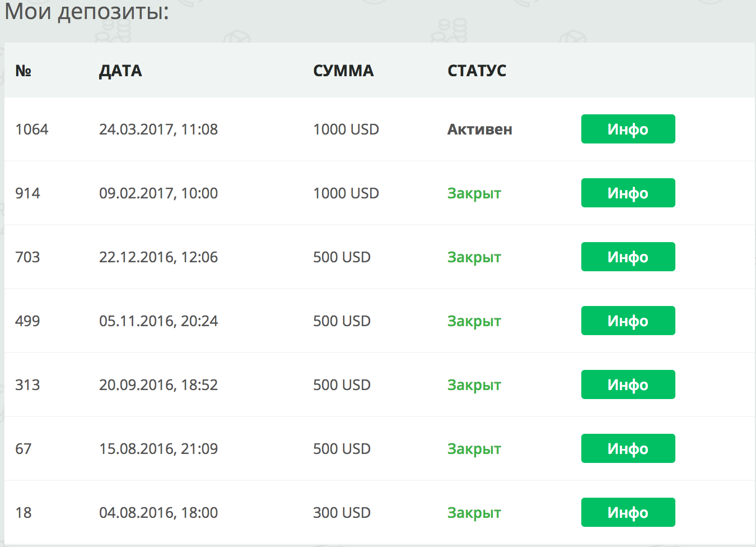Click Закрыт status of deposit 499

(x=474, y=321)
